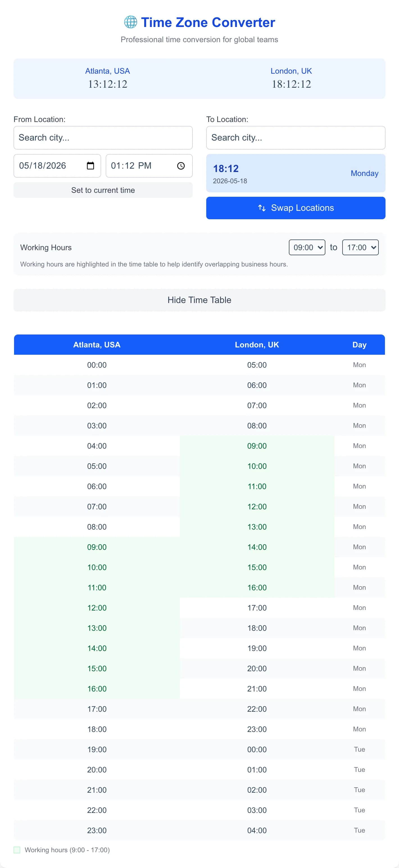Click Atlanta 16:00 highlighted cell
This screenshot has width=399, height=868.
[x=97, y=688]
